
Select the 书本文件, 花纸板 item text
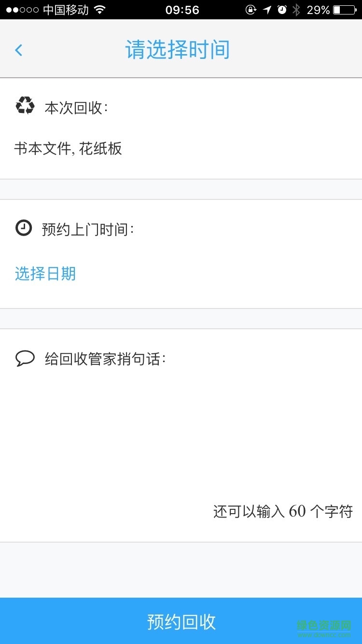[68, 149]
